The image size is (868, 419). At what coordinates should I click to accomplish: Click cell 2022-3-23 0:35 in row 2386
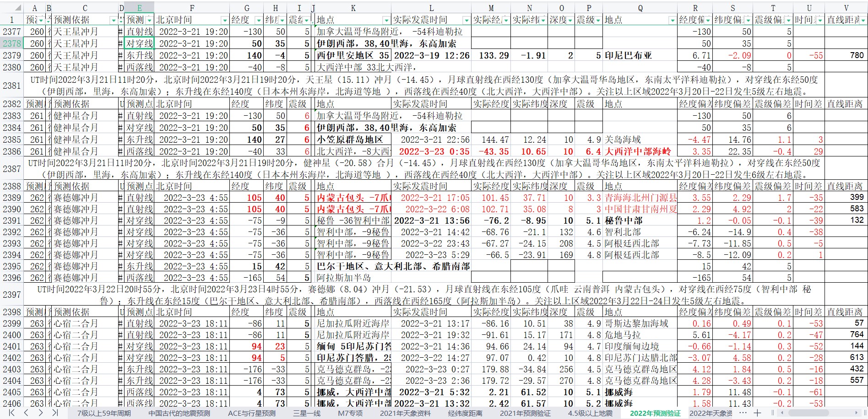click(x=431, y=151)
